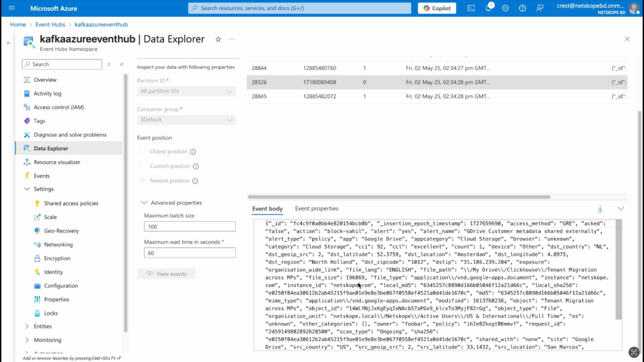Viewport: 644px width, 362px height.
Task: Click the horizontal scrollbar of events table
Action: click(x=399, y=196)
